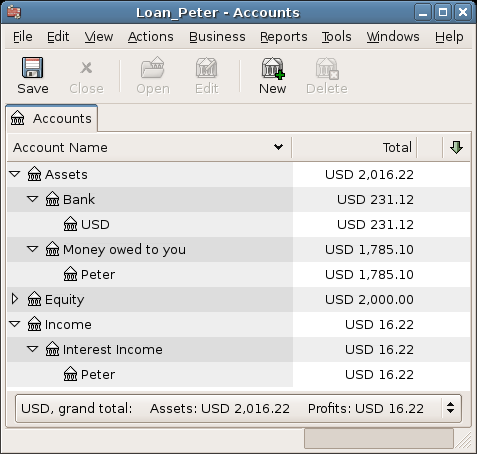Open the Windows menu

pos(393,37)
